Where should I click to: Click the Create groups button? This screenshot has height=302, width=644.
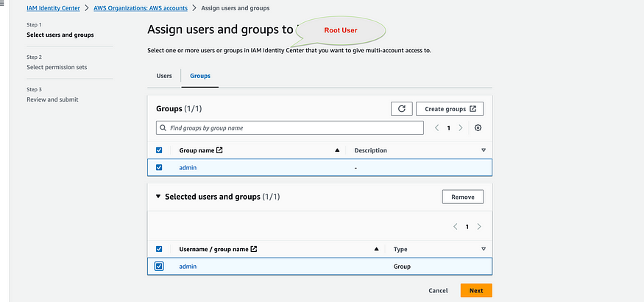pos(450,109)
